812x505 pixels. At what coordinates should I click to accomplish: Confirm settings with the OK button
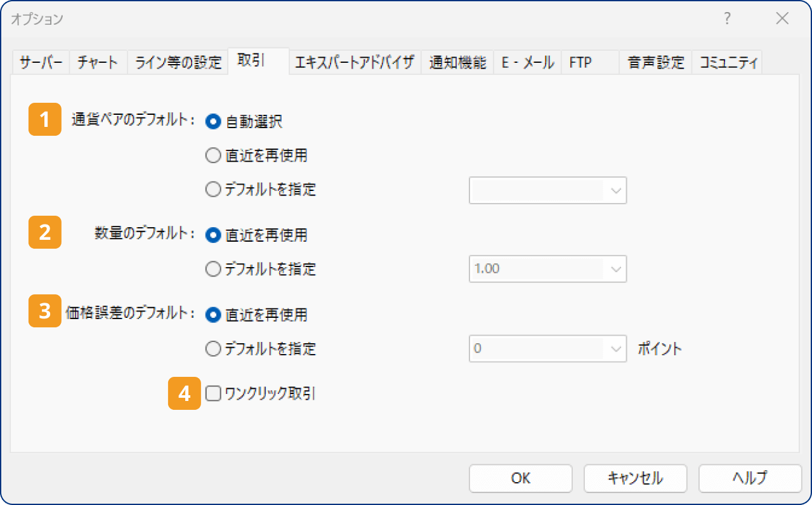click(520, 478)
